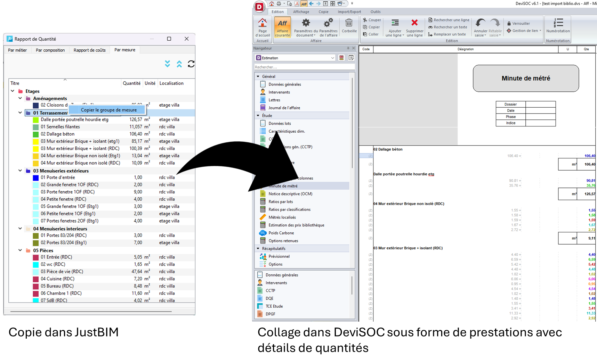597x364 pixels.
Task: Collapse 04 Menuiseries interieurs group
Action: click(x=20, y=229)
